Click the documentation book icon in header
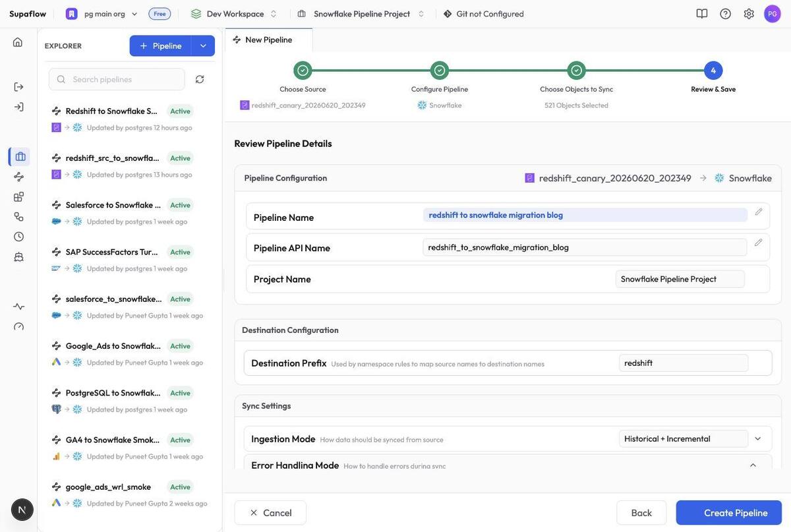791x532 pixels. (x=702, y=13)
